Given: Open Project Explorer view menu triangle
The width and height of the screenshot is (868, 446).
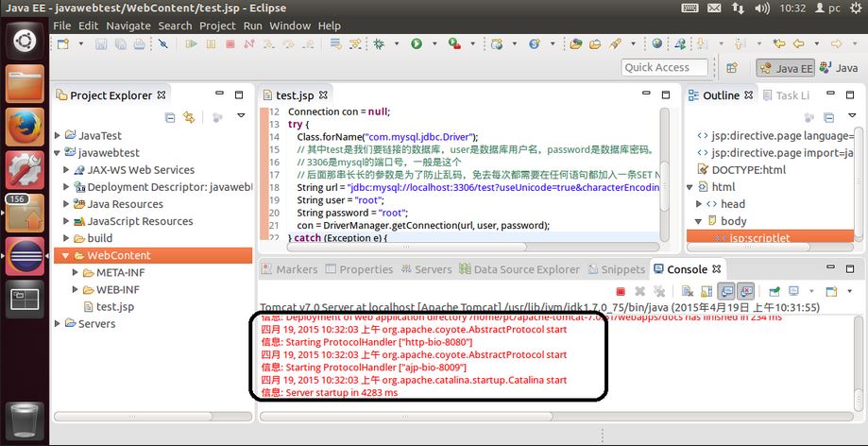Looking at the screenshot, I should (241, 116).
